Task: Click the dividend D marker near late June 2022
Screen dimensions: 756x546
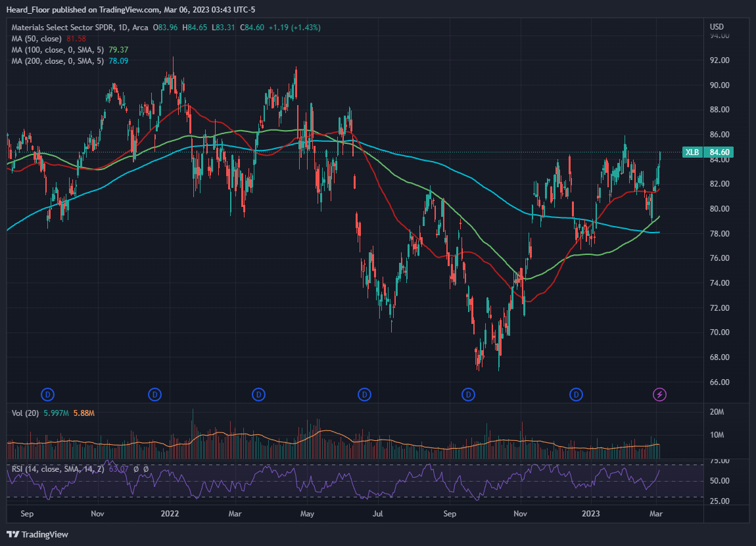Action: coord(364,395)
